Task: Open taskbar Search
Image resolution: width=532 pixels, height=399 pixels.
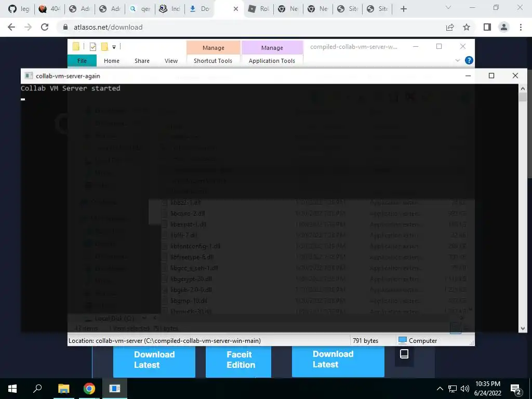Action: (37, 389)
